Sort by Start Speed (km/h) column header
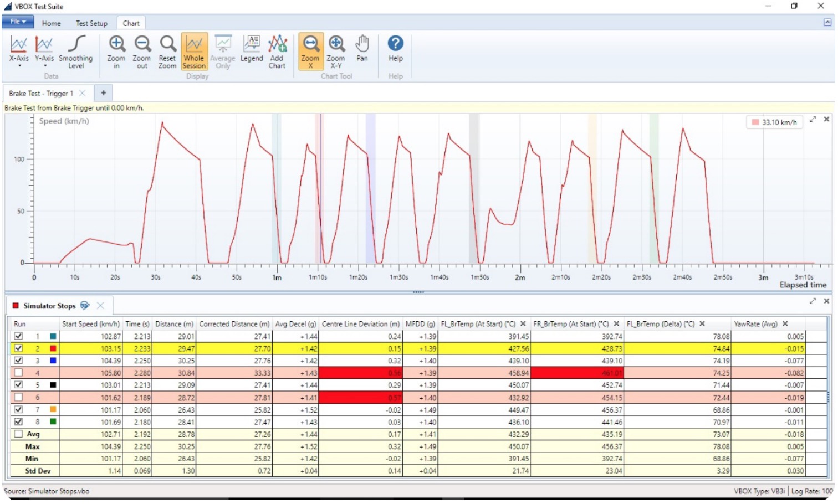This screenshot has width=838, height=504. tap(91, 324)
